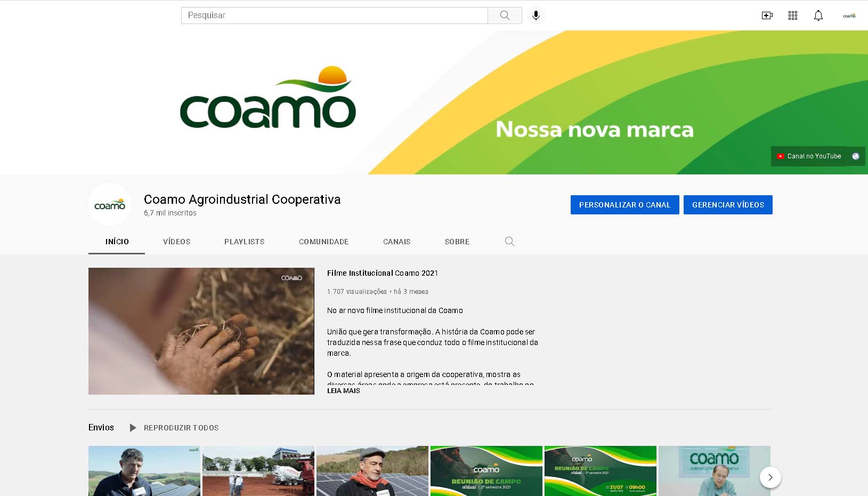Click Personalizar o canal button

pyautogui.click(x=625, y=205)
